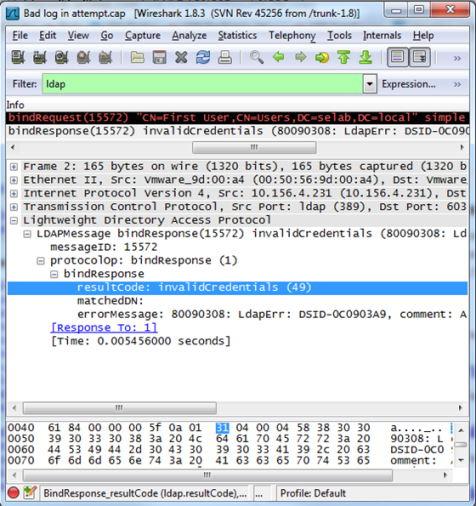
Task: Reload this capture file icon
Action: (x=203, y=57)
